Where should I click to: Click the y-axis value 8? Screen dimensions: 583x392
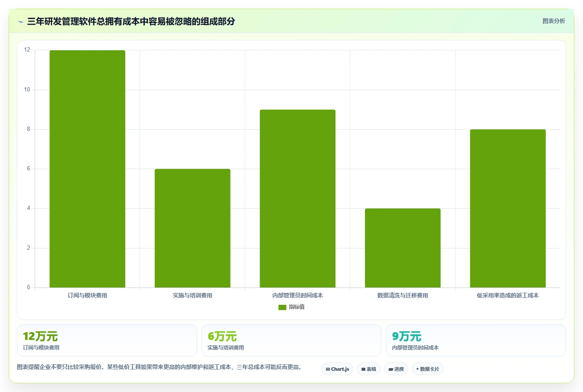(29, 129)
